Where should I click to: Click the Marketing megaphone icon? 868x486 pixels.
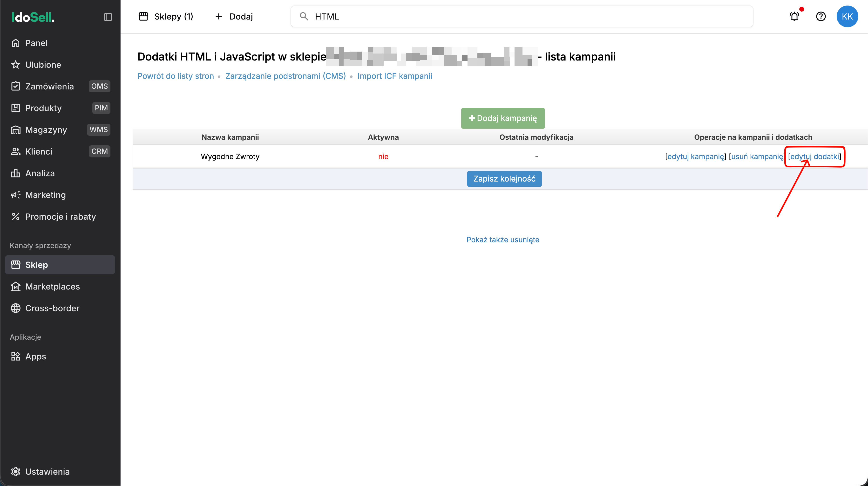(15, 195)
